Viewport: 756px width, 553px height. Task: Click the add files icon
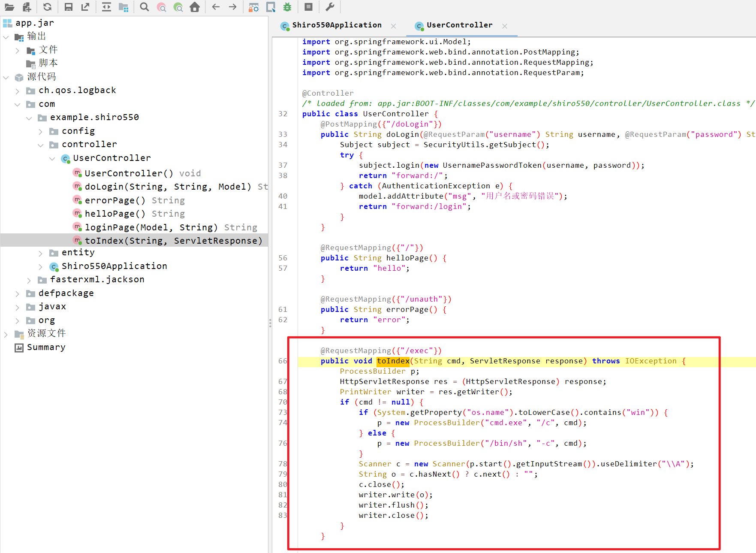coord(27,7)
